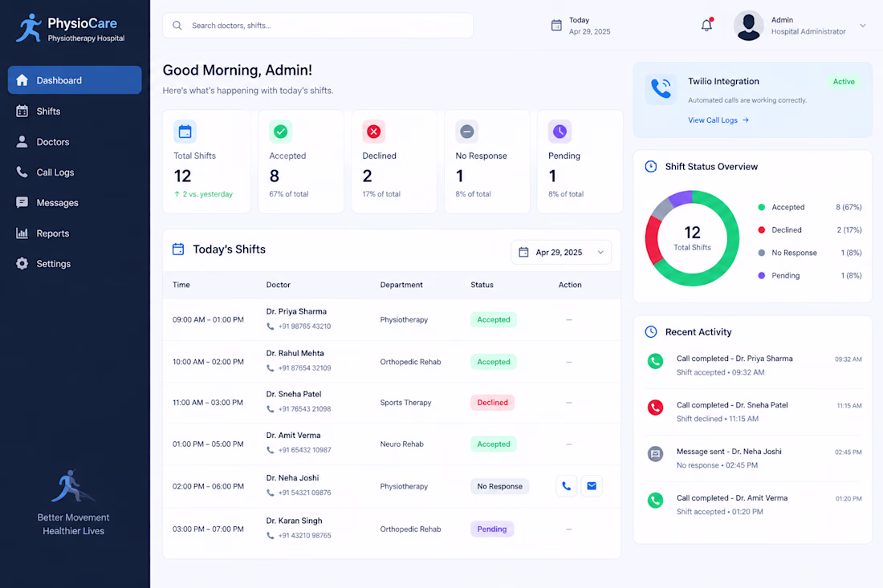Expand the Admin account dropdown chevron

click(x=863, y=26)
